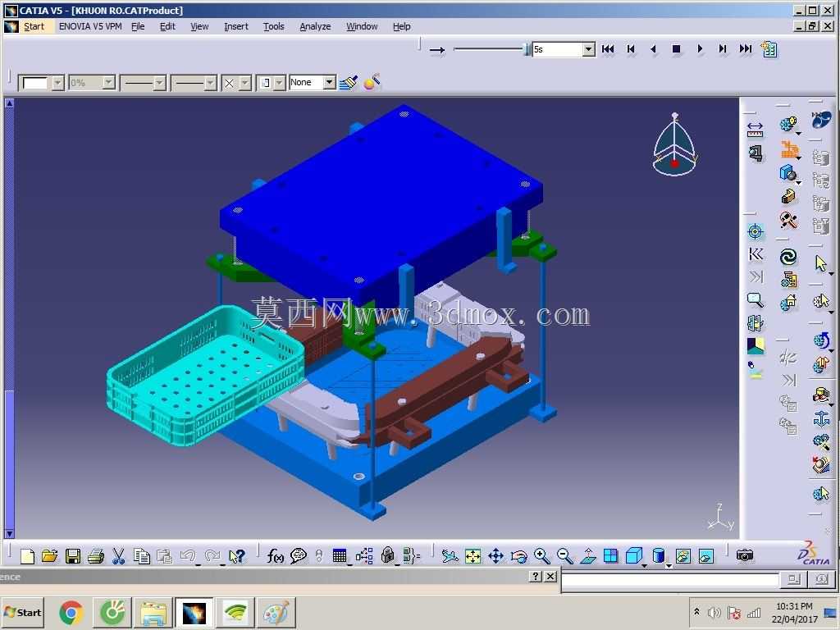
Task: Expand the view mode flyout arrow
Action: click(x=669, y=565)
